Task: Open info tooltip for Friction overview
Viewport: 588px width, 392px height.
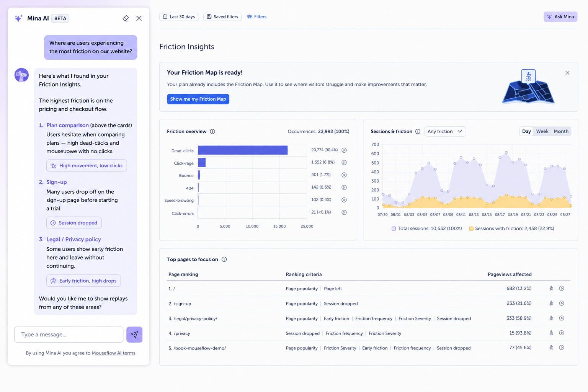Action: click(212, 132)
